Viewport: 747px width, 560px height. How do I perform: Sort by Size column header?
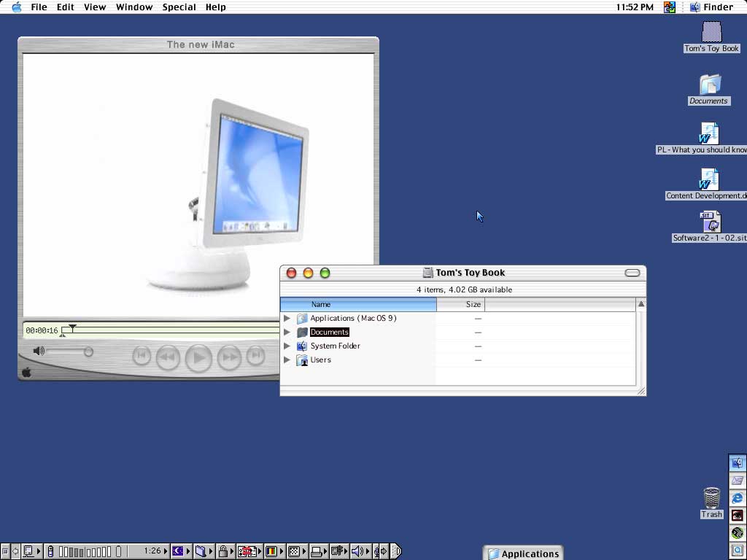pos(461,304)
